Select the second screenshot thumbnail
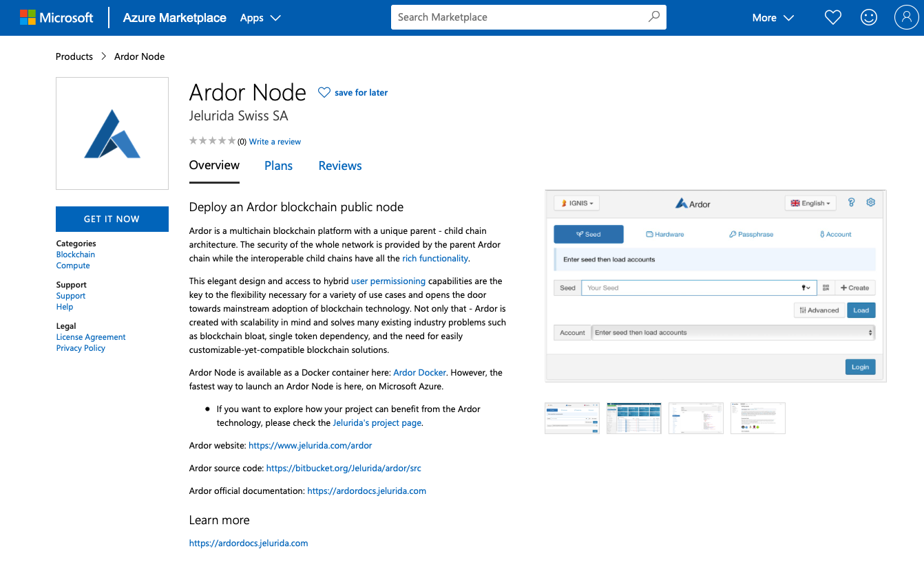The height and width of the screenshot is (571, 924). coord(633,418)
